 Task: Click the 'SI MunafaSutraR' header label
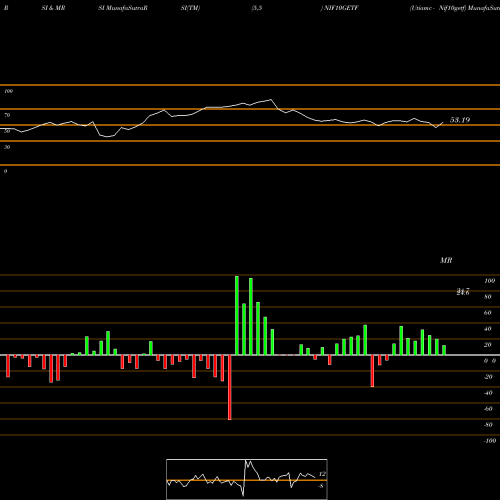pos(123,8)
